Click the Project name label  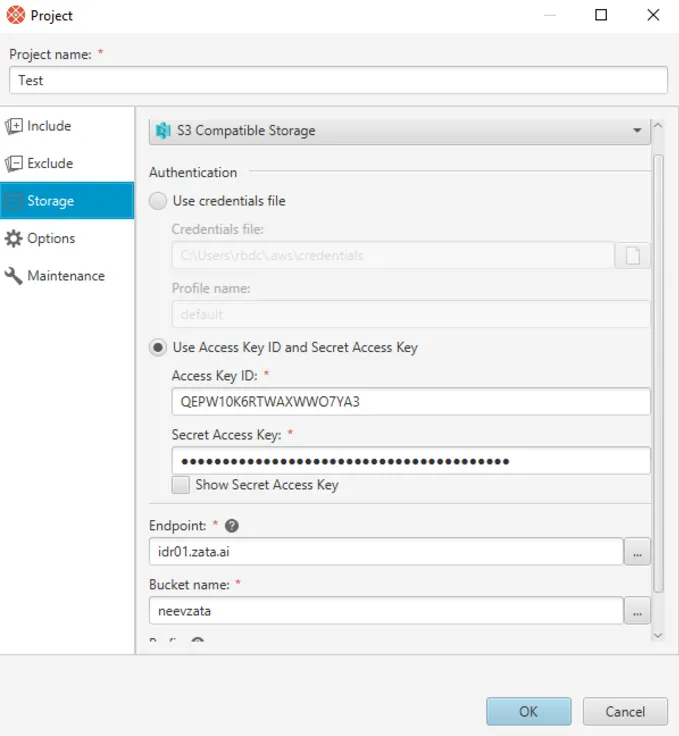50,54
